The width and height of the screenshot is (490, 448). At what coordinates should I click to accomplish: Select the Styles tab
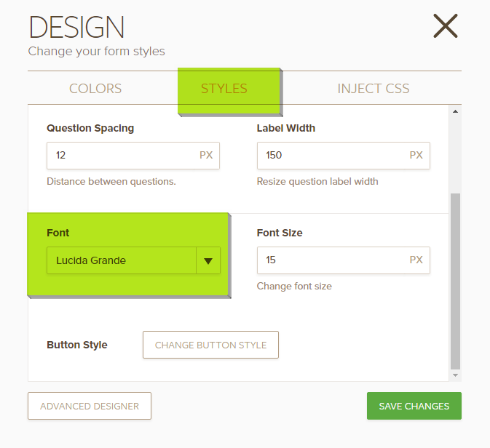(x=224, y=89)
